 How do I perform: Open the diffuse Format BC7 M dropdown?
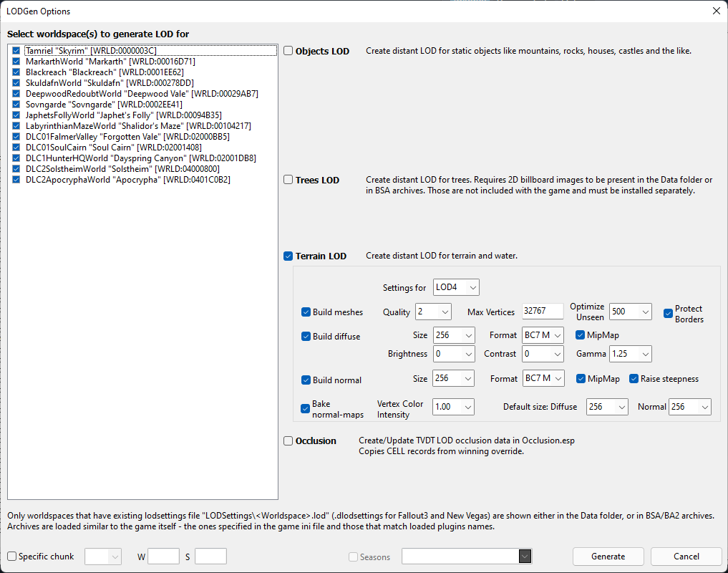(x=543, y=335)
